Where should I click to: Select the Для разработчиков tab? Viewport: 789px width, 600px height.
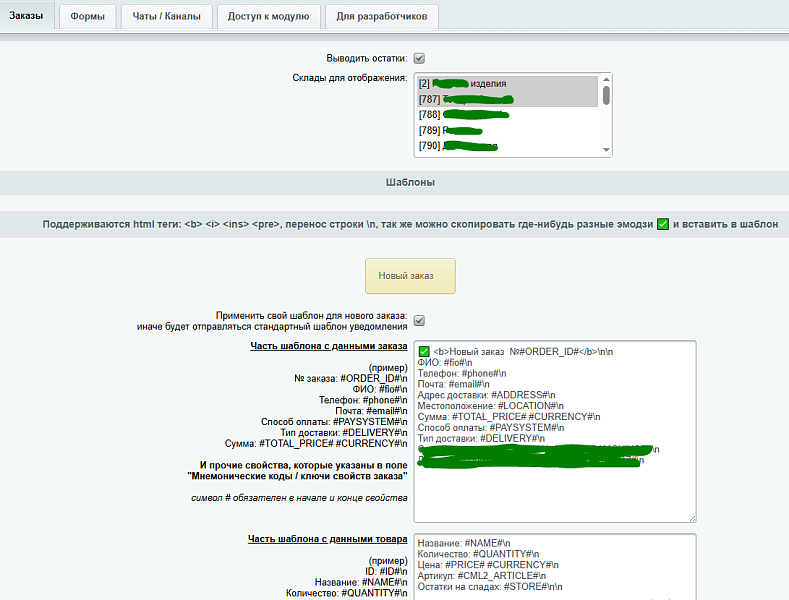[382, 17]
